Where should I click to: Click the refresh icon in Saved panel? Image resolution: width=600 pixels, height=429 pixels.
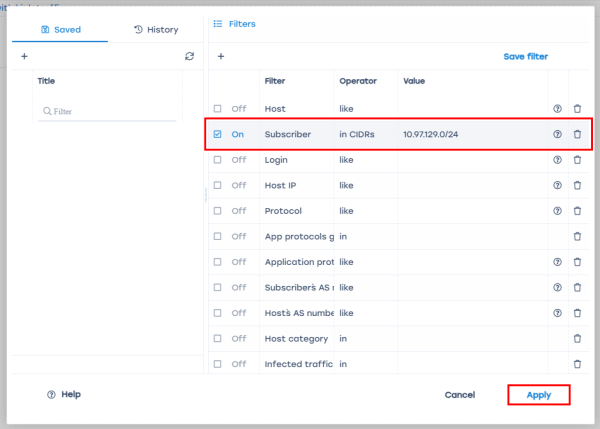[189, 57]
